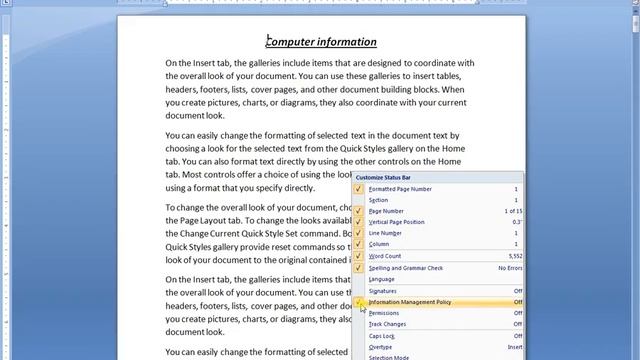Screen dimensions: 640x360
Task: Enable the Signatures status bar option
Action: (x=438, y=291)
